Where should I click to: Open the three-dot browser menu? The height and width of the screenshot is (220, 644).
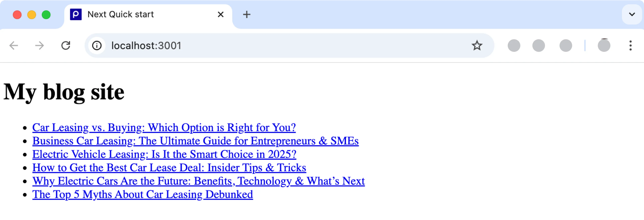[x=631, y=45]
